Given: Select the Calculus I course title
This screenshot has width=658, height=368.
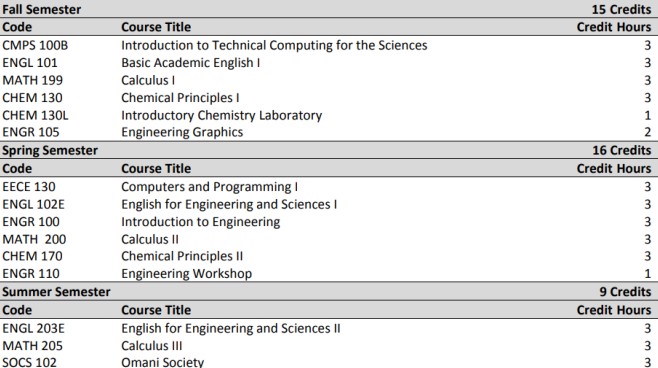Looking at the screenshot, I should tap(148, 80).
